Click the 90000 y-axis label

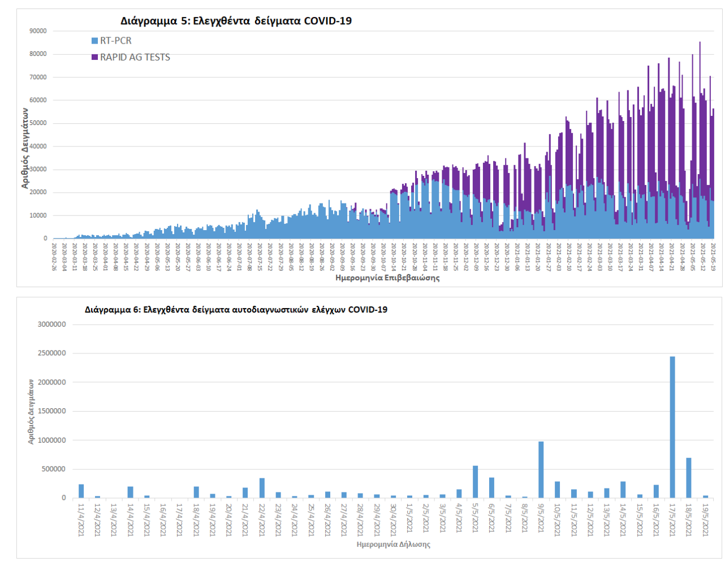(38, 31)
